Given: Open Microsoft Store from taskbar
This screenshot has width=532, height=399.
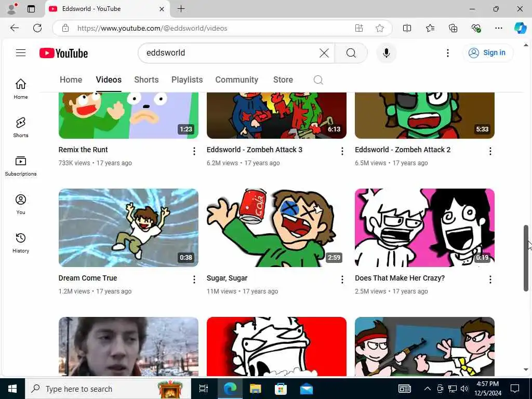Looking at the screenshot, I should [x=281, y=389].
